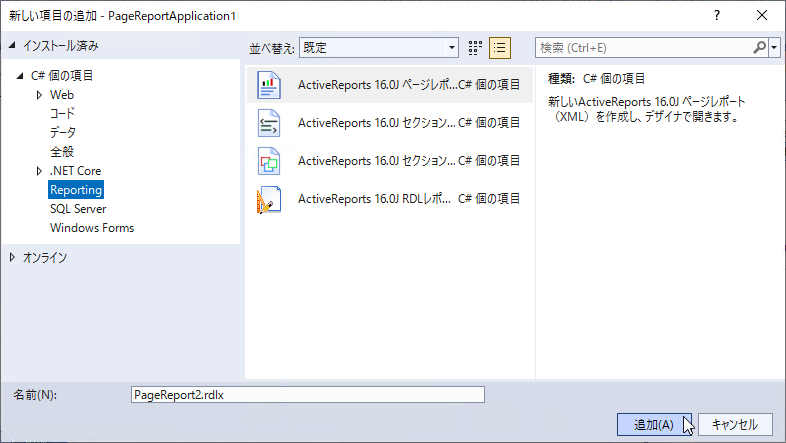Click the 名前(N): label
This screenshot has width=786, height=443.
[35, 395]
